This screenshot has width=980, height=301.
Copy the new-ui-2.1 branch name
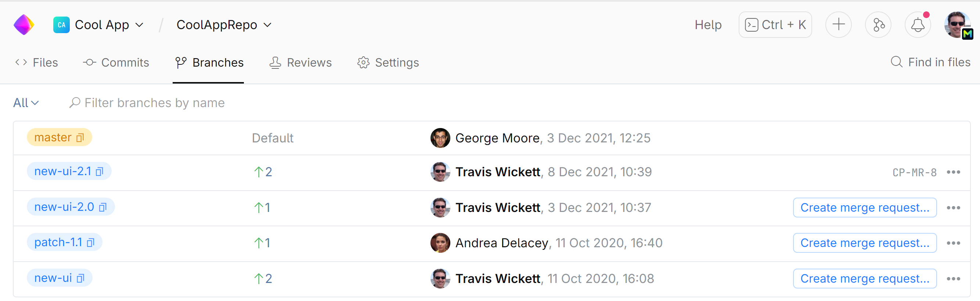pyautogui.click(x=100, y=172)
